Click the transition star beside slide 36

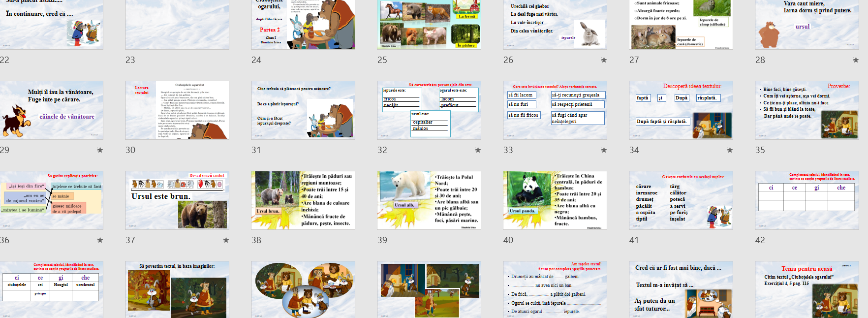[100, 240]
